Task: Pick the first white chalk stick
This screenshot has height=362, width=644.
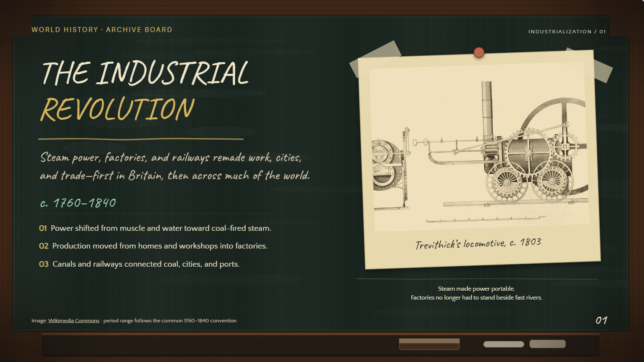Action: (x=504, y=344)
